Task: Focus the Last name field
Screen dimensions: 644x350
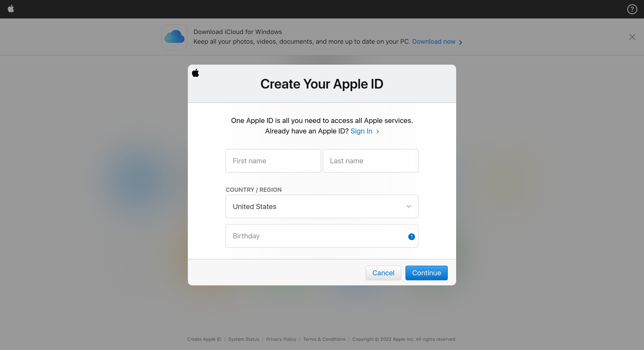Action: pyautogui.click(x=371, y=161)
